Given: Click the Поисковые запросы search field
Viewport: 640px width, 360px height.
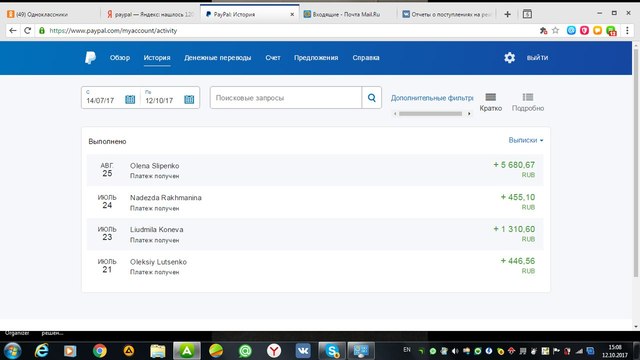Looking at the screenshot, I should [286, 98].
